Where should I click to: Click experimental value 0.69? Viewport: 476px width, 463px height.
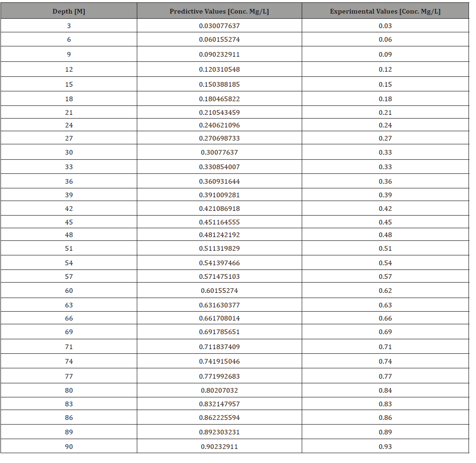(x=385, y=332)
